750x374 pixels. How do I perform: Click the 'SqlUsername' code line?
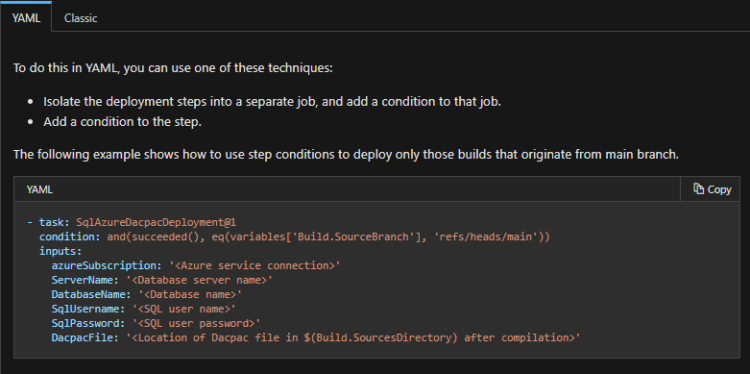tap(143, 308)
